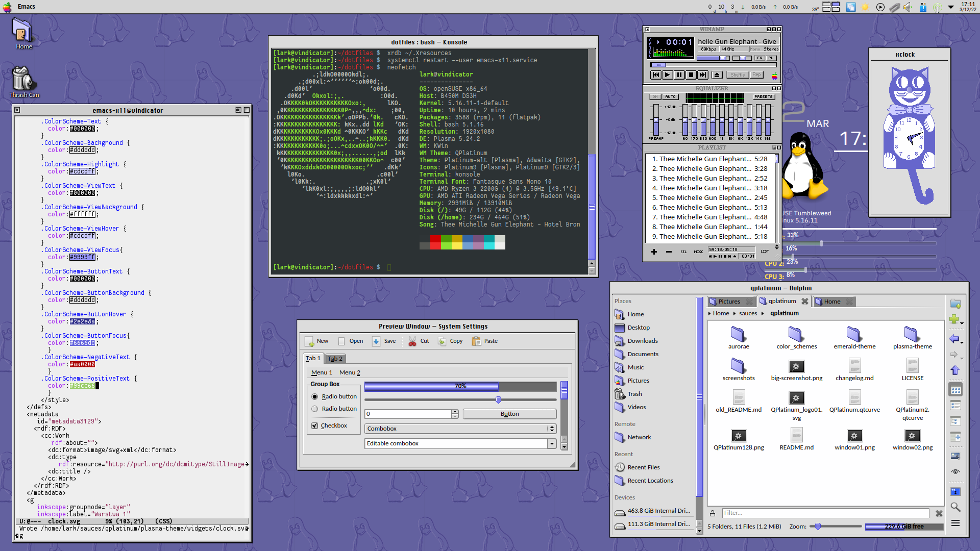This screenshot has width=980, height=551.
Task: Select the second Radio button
Action: tap(314, 409)
